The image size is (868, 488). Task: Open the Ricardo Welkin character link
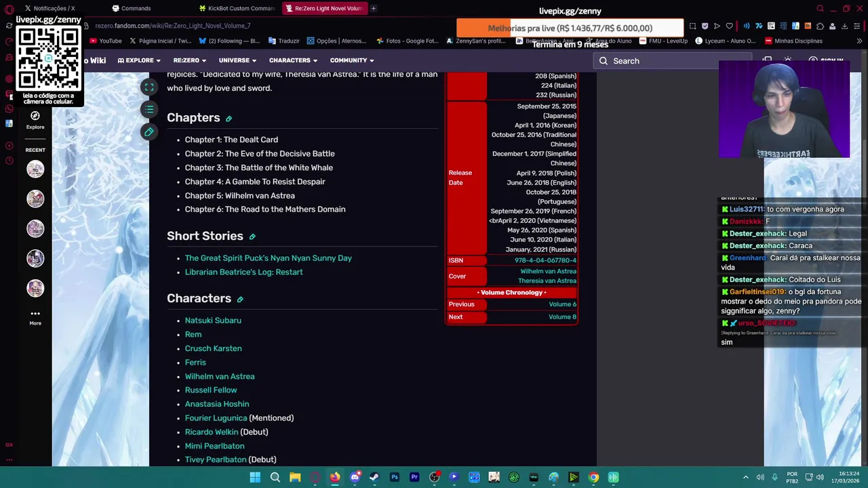tap(212, 432)
